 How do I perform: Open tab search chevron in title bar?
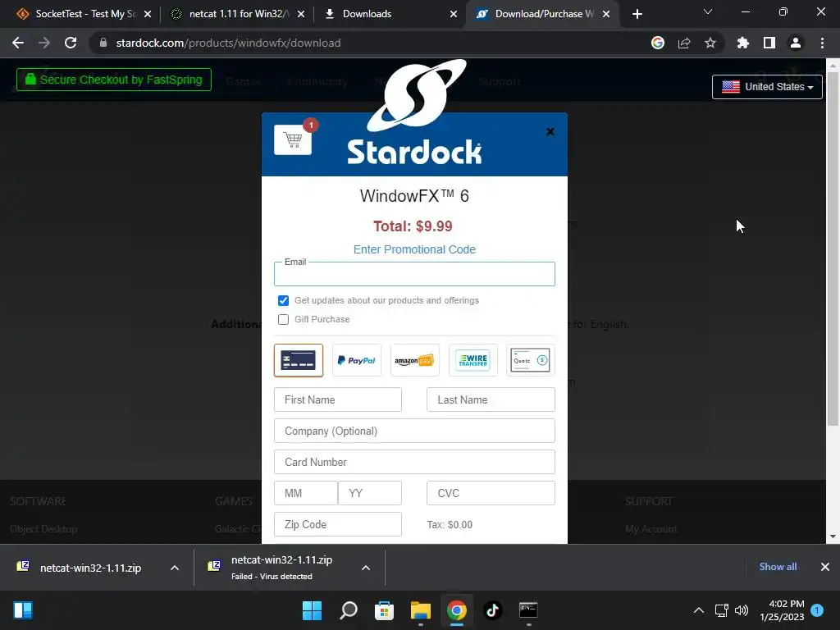click(x=708, y=11)
